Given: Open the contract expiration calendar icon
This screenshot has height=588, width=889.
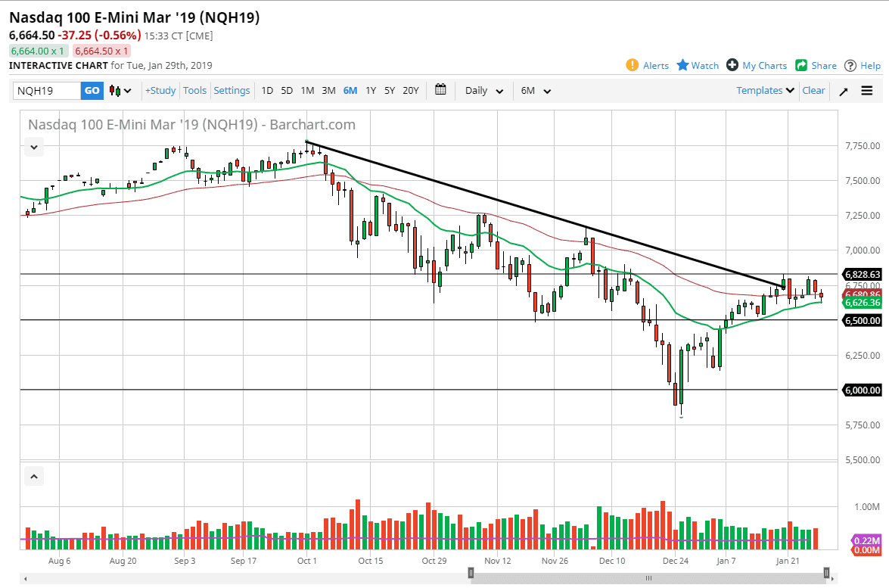Looking at the screenshot, I should [440, 90].
